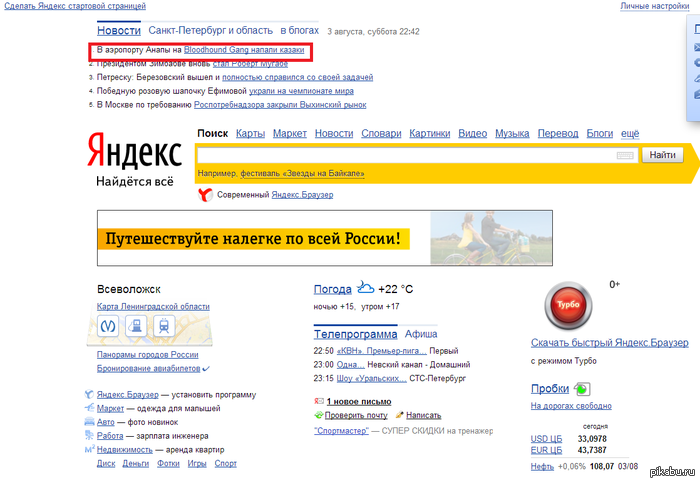Click the Работа icon in services list

tap(89, 436)
